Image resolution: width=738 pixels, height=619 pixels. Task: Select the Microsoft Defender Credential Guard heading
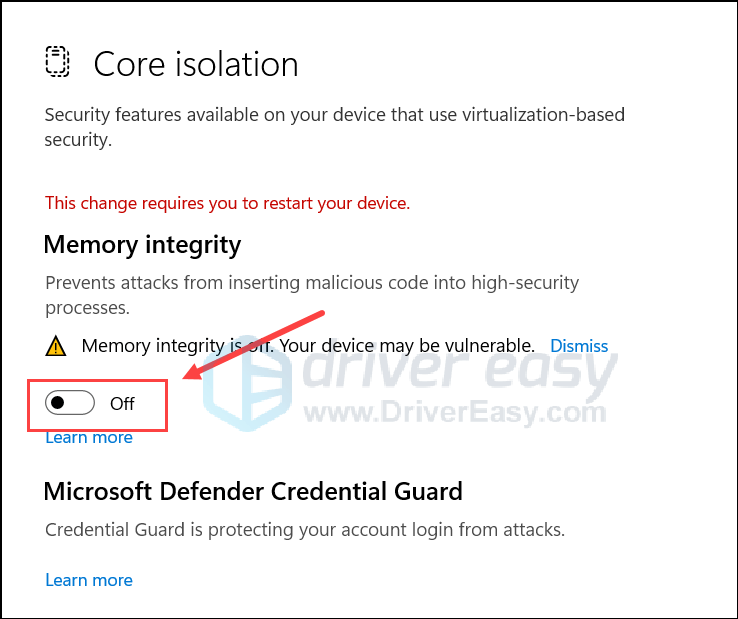253,491
